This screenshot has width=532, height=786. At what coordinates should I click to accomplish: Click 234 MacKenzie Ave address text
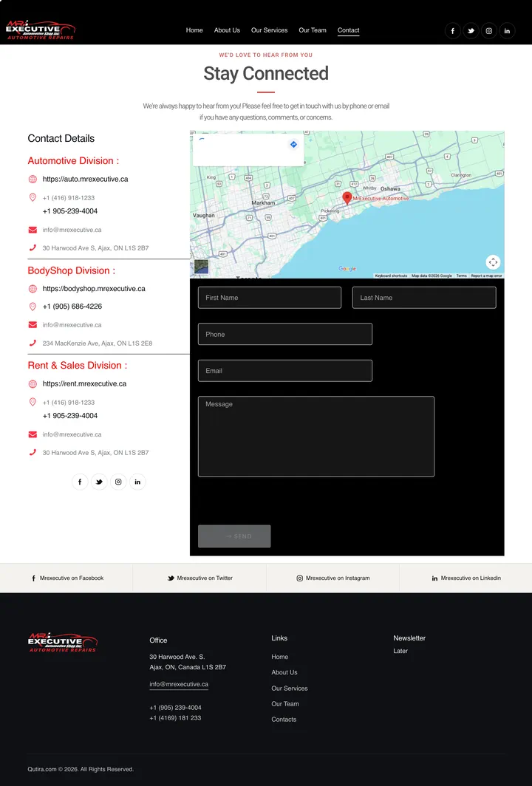tap(98, 344)
